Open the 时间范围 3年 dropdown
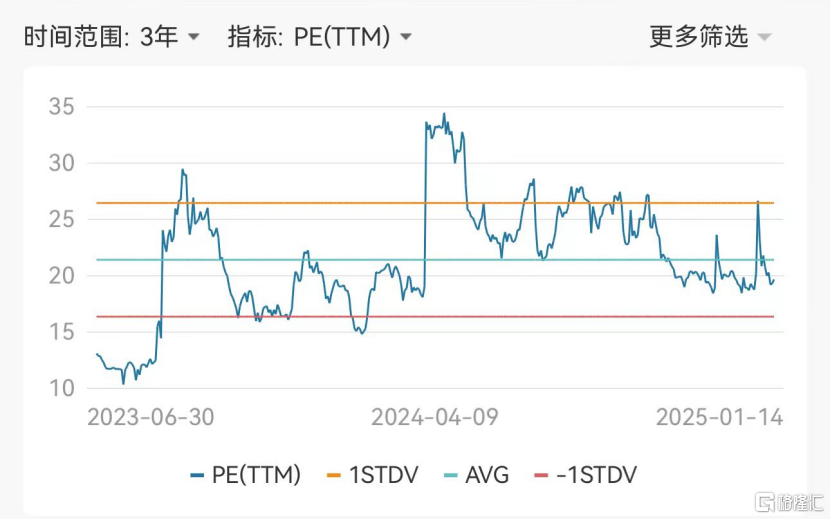Image resolution: width=830 pixels, height=519 pixels. pyautogui.click(x=110, y=37)
